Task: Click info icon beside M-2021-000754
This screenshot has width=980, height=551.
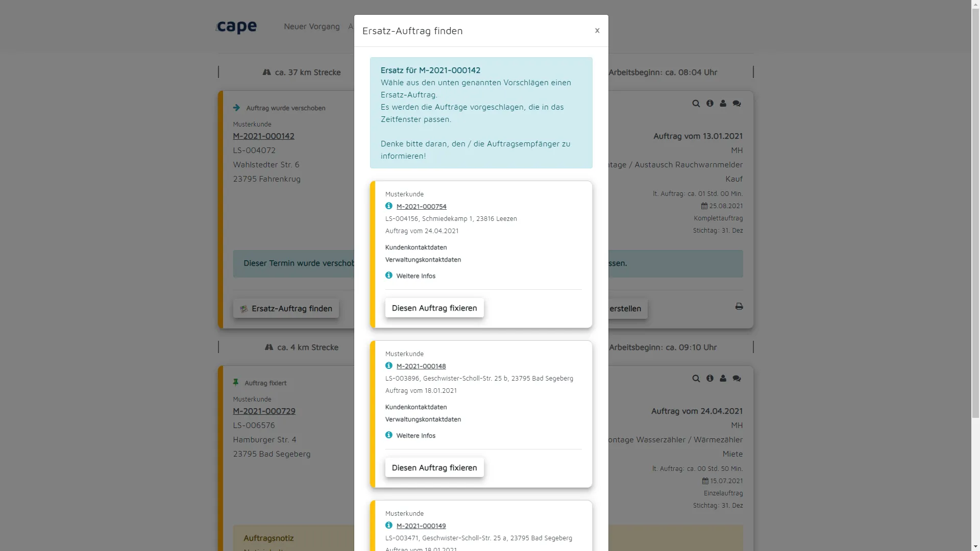Action: tap(389, 206)
